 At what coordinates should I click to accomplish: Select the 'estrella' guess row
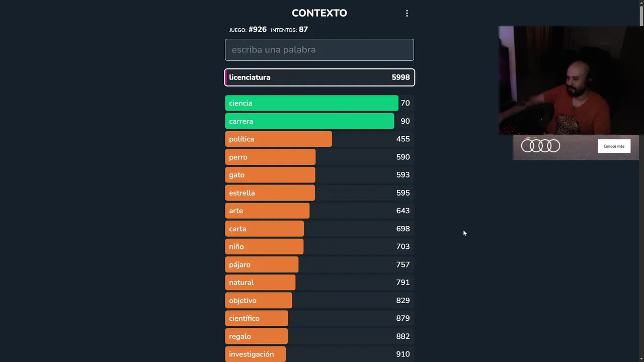270,193
